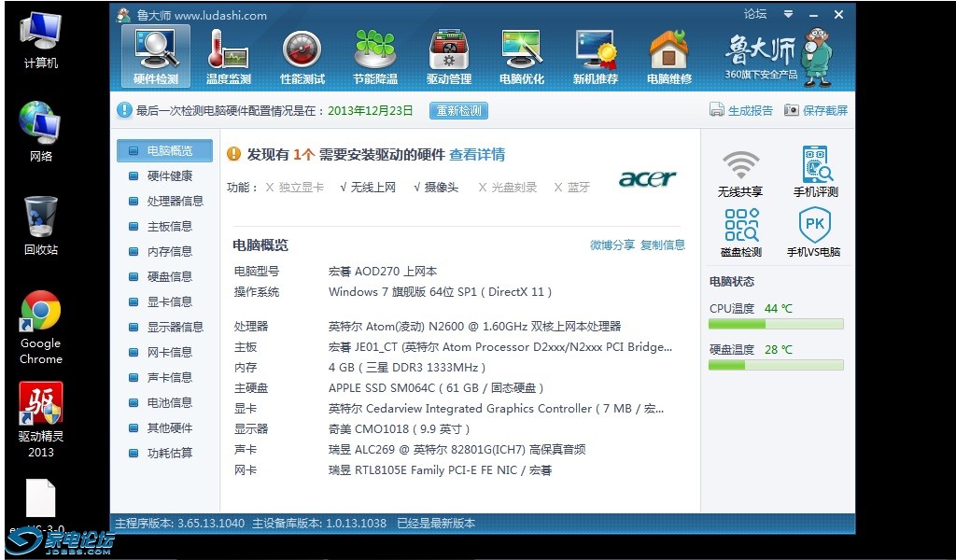Select 电脑概览 in the sidebar
This screenshot has height=560, width=956.
[x=164, y=150]
